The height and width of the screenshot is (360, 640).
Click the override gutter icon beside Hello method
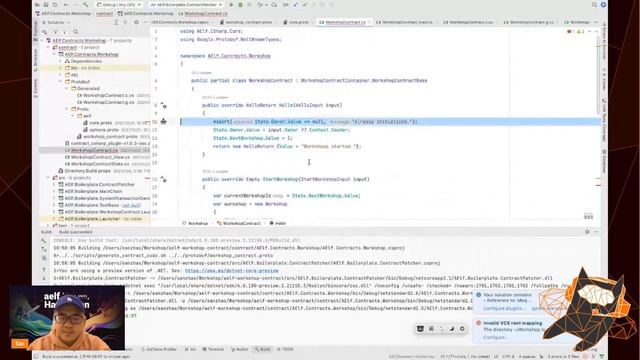pos(163,105)
